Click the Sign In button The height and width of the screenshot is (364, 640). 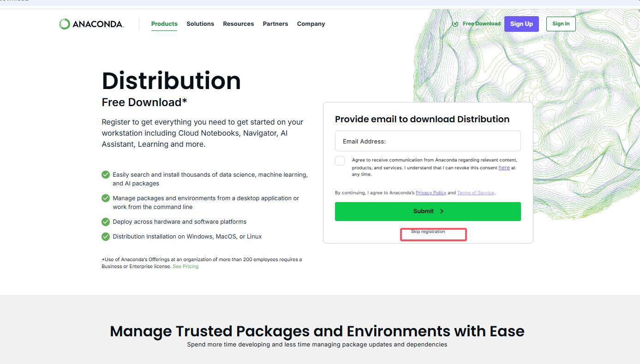tap(561, 24)
